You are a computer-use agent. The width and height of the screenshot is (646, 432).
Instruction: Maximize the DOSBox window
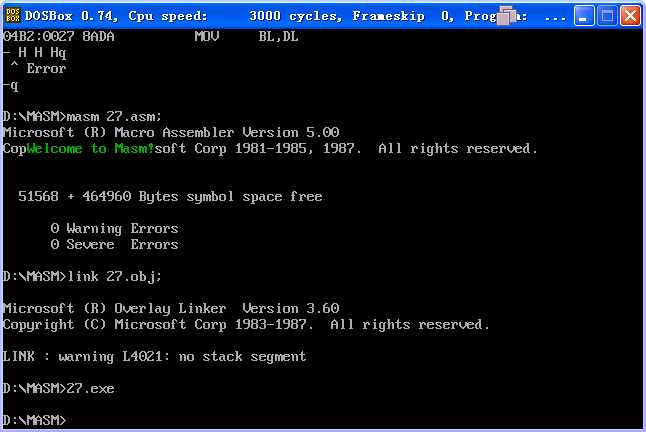607,16
